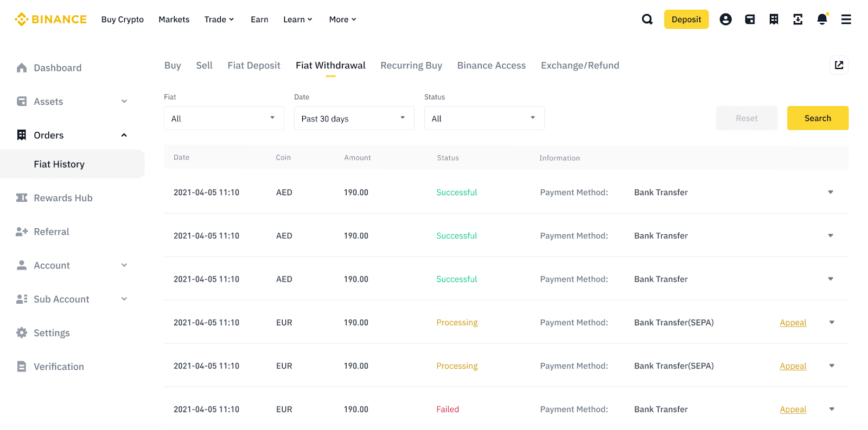This screenshot has width=868, height=430.
Task: Click the search magnifier icon in header
Action: (647, 20)
